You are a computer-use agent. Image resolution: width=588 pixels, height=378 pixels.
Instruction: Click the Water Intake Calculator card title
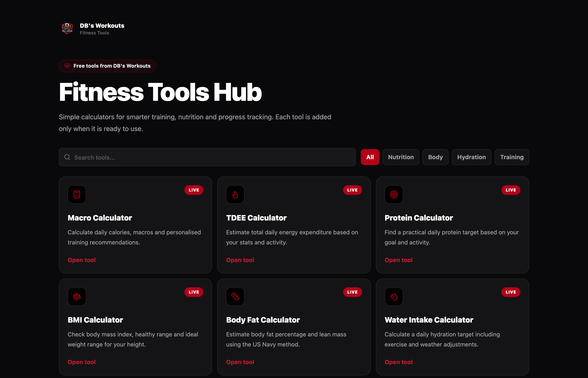tap(429, 320)
